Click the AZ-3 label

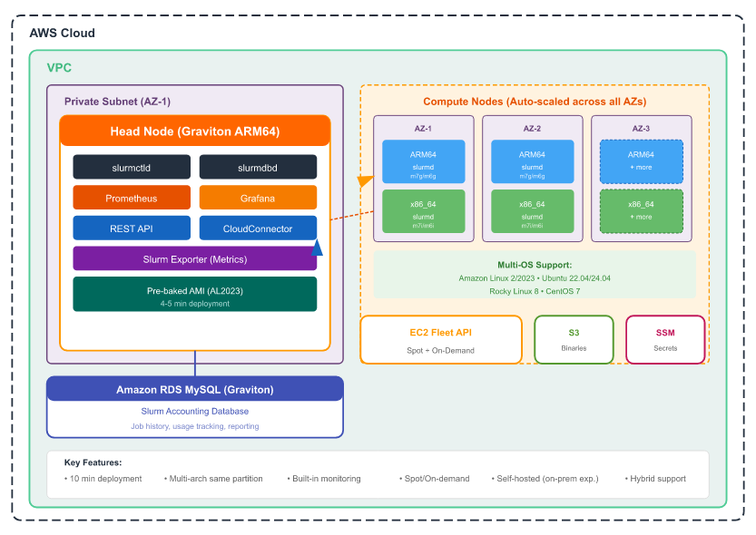tap(642, 129)
